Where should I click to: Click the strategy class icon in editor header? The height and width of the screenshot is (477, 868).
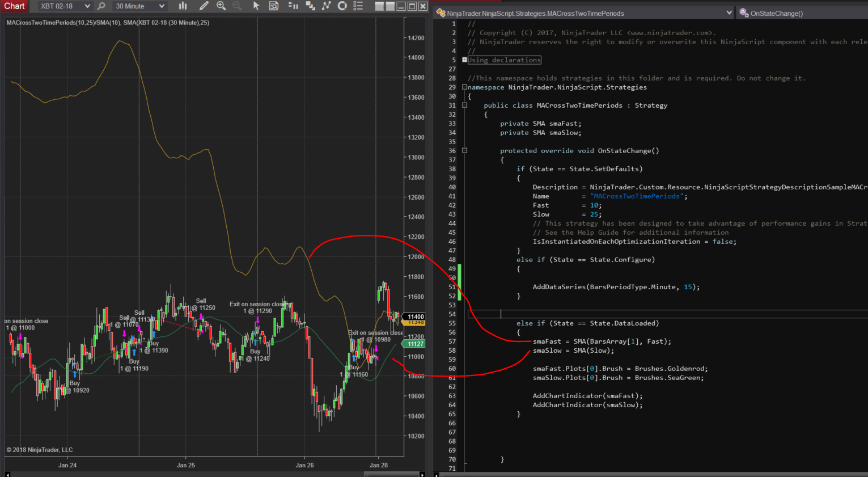441,12
